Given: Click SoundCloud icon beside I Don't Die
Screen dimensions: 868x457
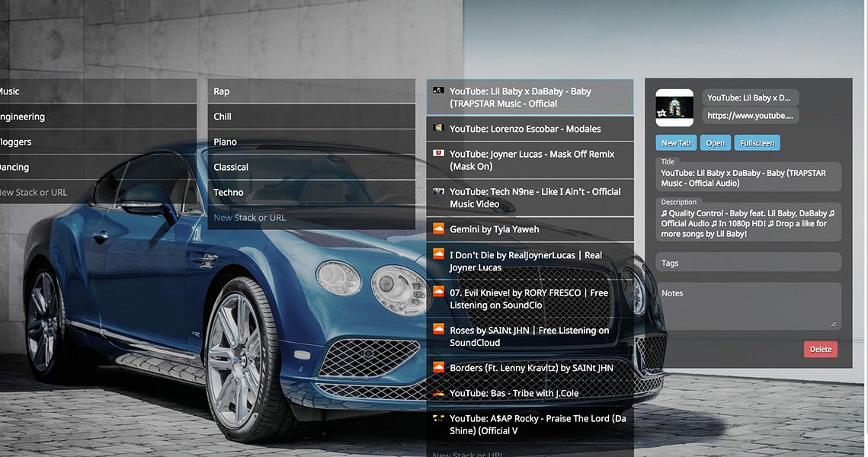Looking at the screenshot, I should (438, 254).
